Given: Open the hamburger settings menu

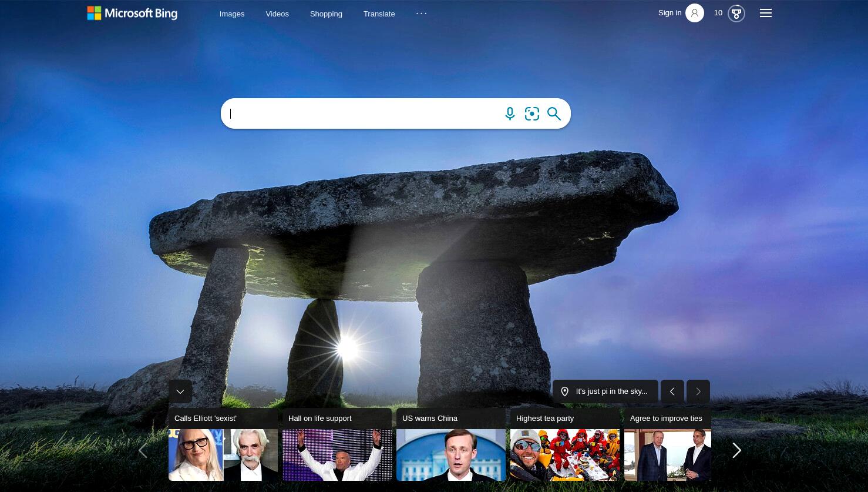Looking at the screenshot, I should 766,13.
